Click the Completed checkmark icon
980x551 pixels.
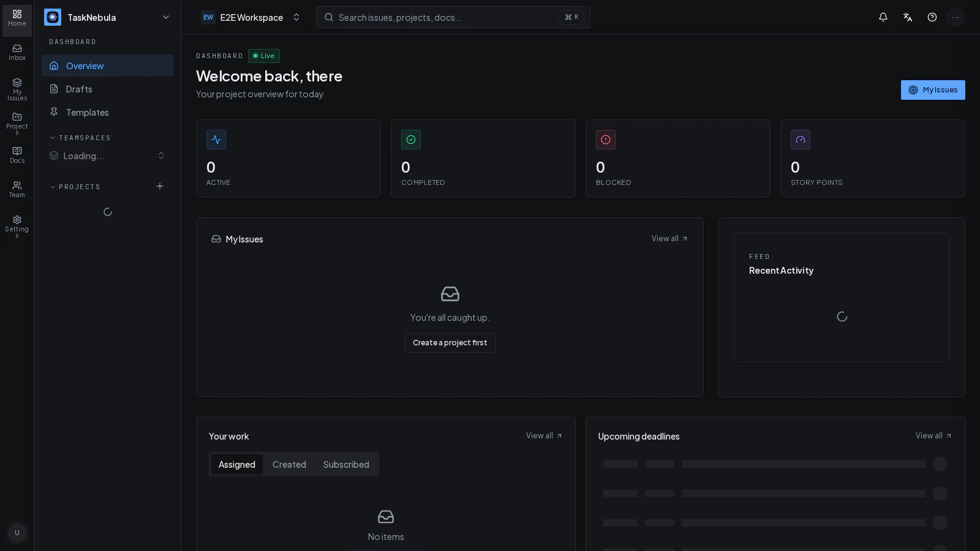[411, 140]
